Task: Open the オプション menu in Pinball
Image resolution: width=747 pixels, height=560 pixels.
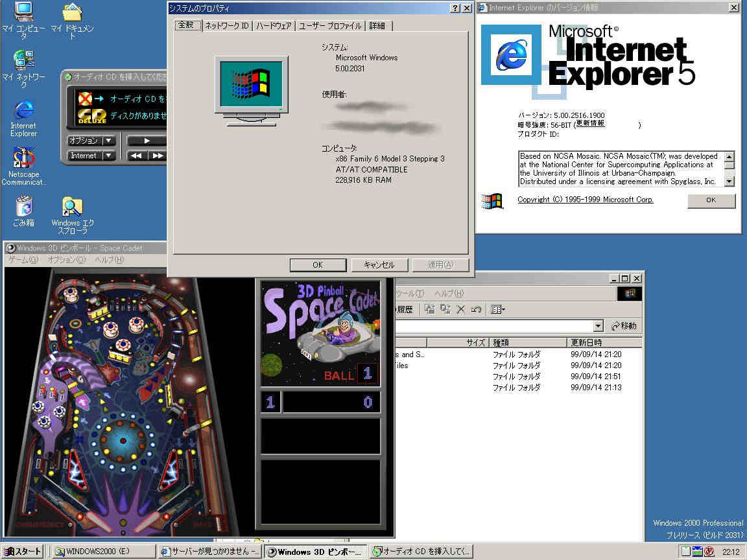Action: coord(66,259)
